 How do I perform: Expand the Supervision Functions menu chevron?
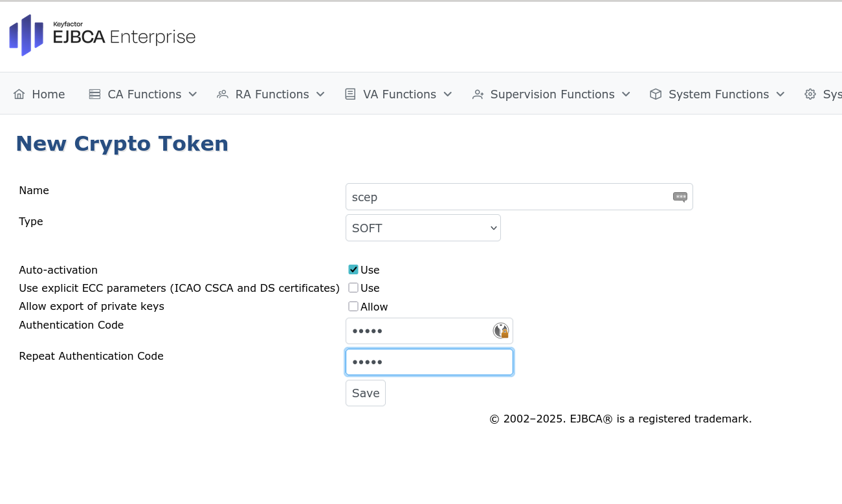[x=626, y=94]
